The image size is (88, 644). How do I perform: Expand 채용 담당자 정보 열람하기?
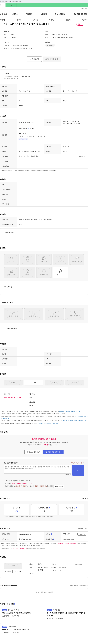point(54,452)
